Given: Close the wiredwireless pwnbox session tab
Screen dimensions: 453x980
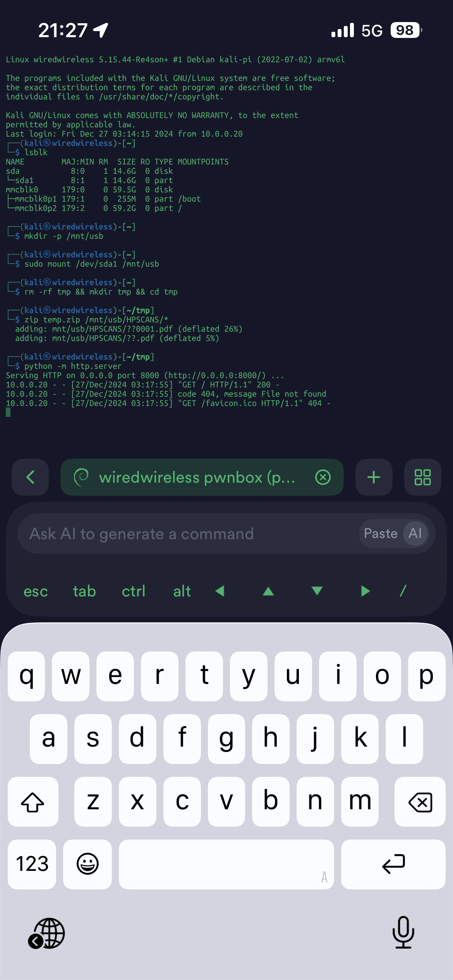Looking at the screenshot, I should pos(323,477).
